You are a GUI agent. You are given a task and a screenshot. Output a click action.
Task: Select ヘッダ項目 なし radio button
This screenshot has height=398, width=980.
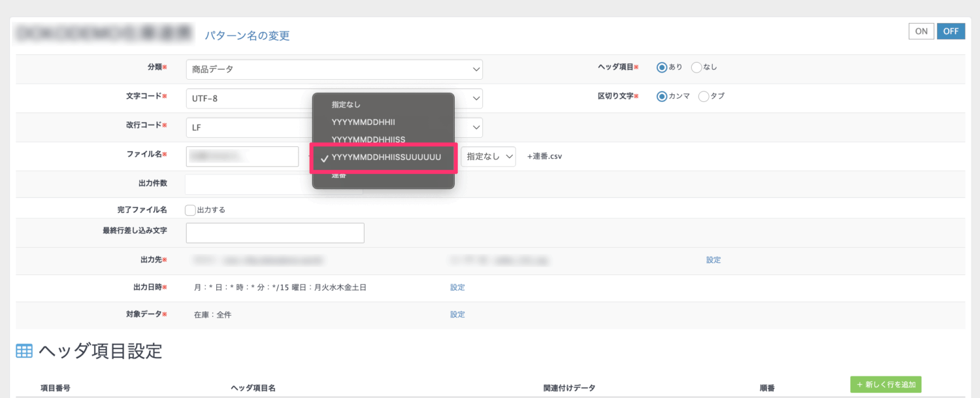[x=696, y=67]
